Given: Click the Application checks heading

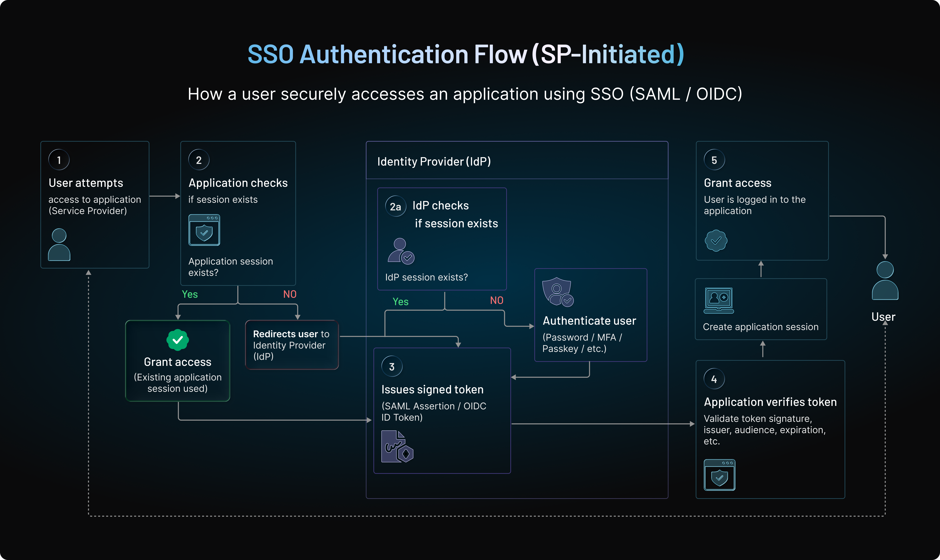Looking at the screenshot, I should tap(238, 183).
